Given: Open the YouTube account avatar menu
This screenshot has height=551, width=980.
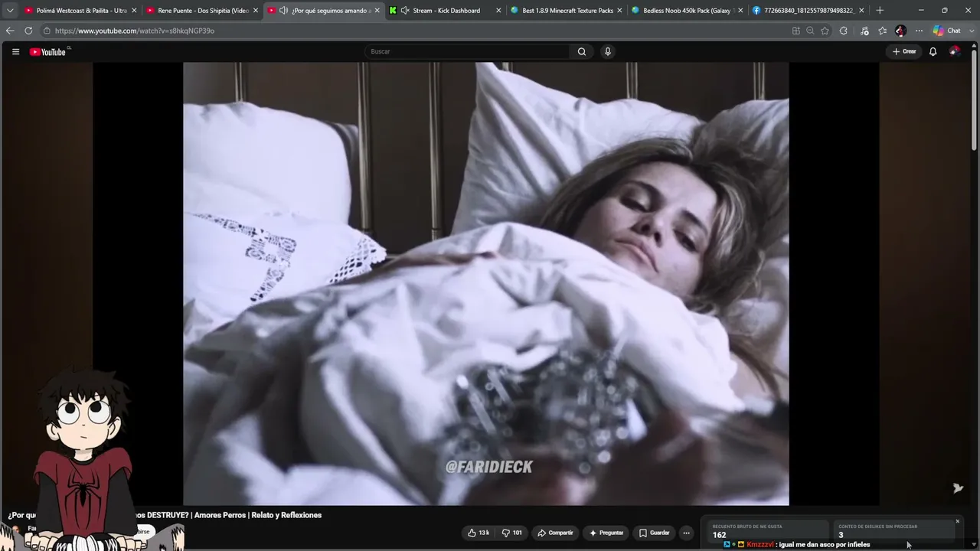Looking at the screenshot, I should (x=954, y=51).
